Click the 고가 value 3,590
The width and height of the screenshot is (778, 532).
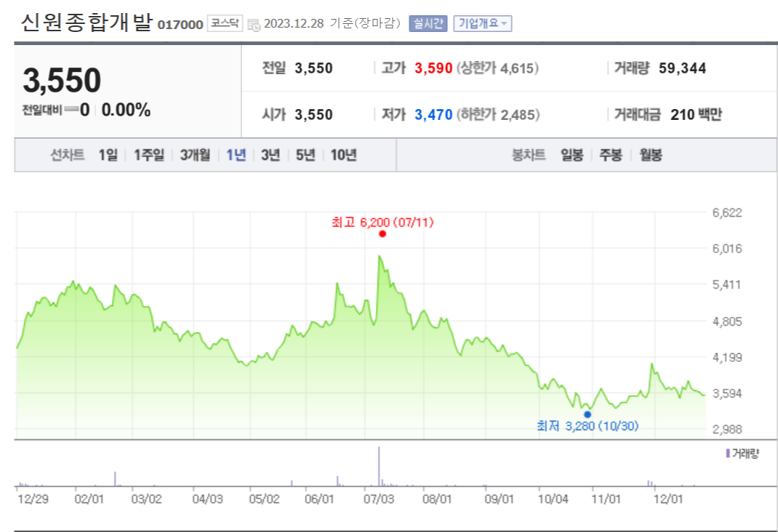(x=433, y=68)
